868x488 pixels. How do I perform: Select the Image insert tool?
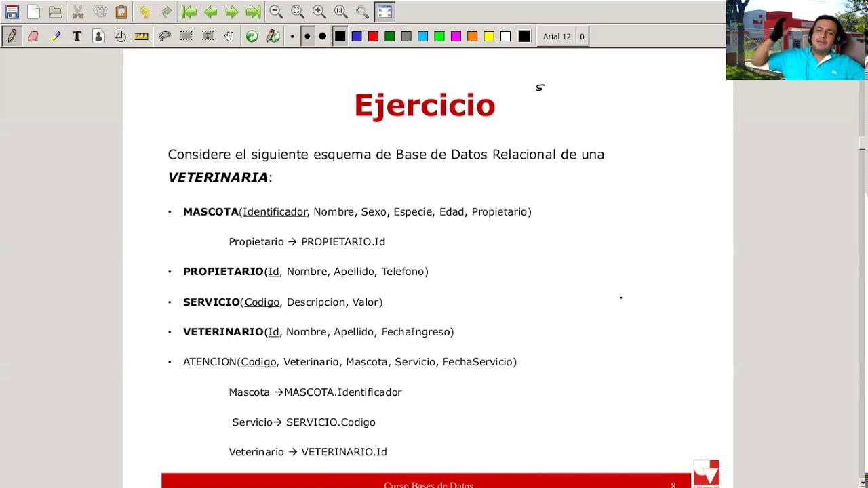pyautogui.click(x=99, y=37)
